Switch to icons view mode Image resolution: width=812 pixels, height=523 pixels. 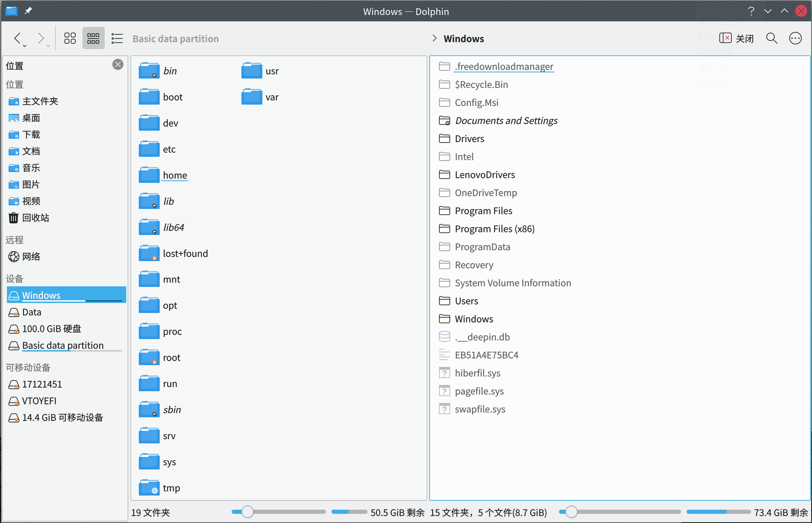[x=70, y=38]
